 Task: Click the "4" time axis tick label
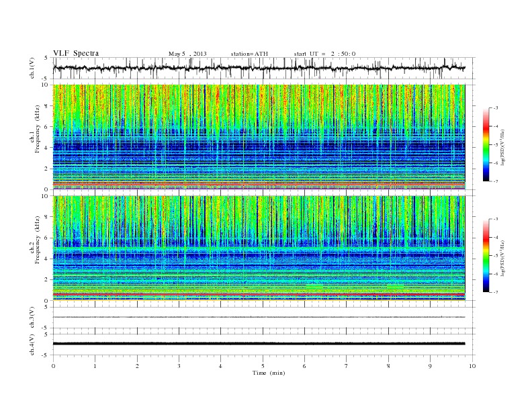tap(220, 366)
